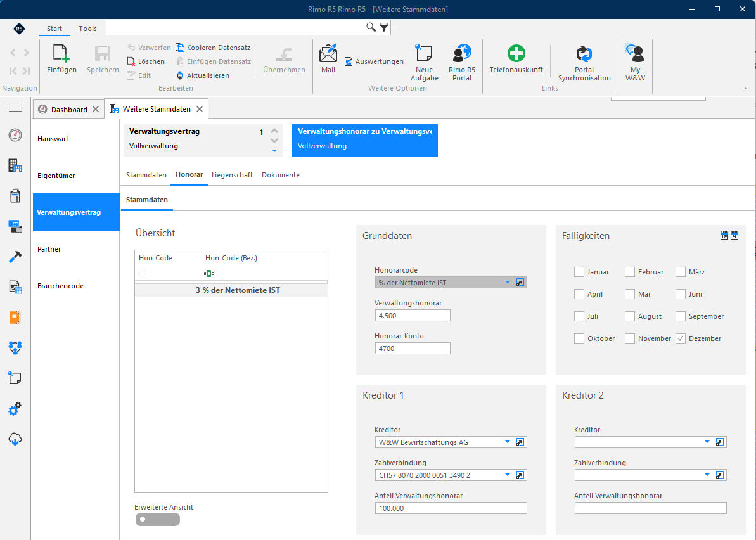Check the Februar checkbox
The image size is (756, 540).
pos(630,272)
